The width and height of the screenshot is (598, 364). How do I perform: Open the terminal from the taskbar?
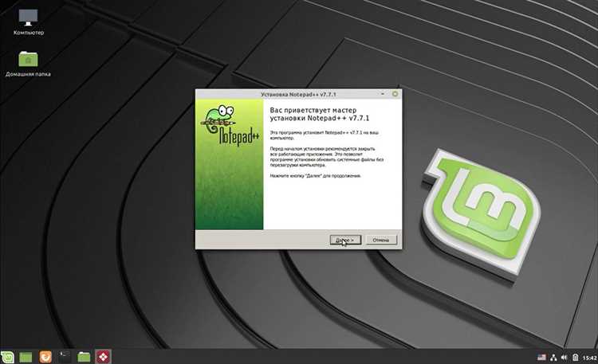(x=65, y=357)
